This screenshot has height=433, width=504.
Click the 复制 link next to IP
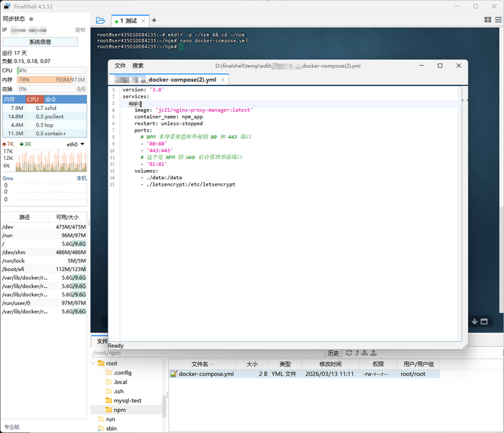coord(80,30)
